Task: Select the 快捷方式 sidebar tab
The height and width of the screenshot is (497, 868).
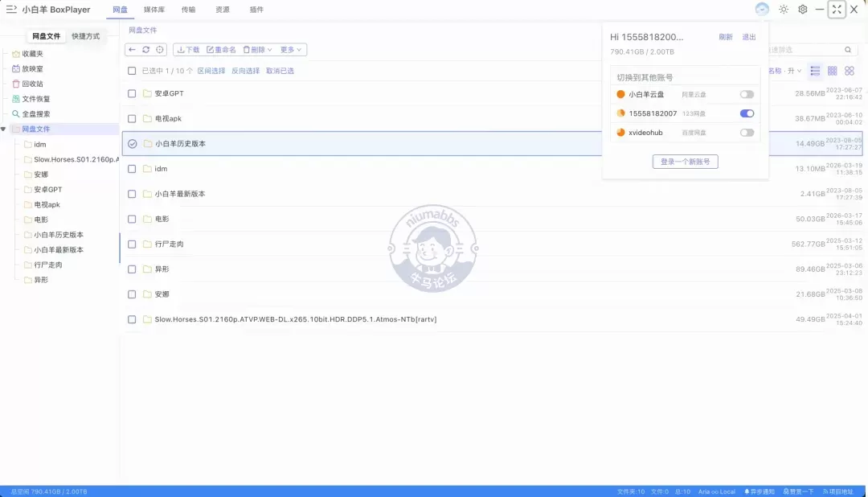Action: pos(86,36)
